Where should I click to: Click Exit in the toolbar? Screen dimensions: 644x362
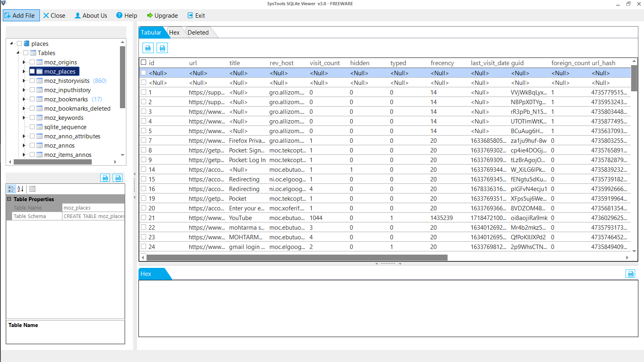click(x=196, y=15)
